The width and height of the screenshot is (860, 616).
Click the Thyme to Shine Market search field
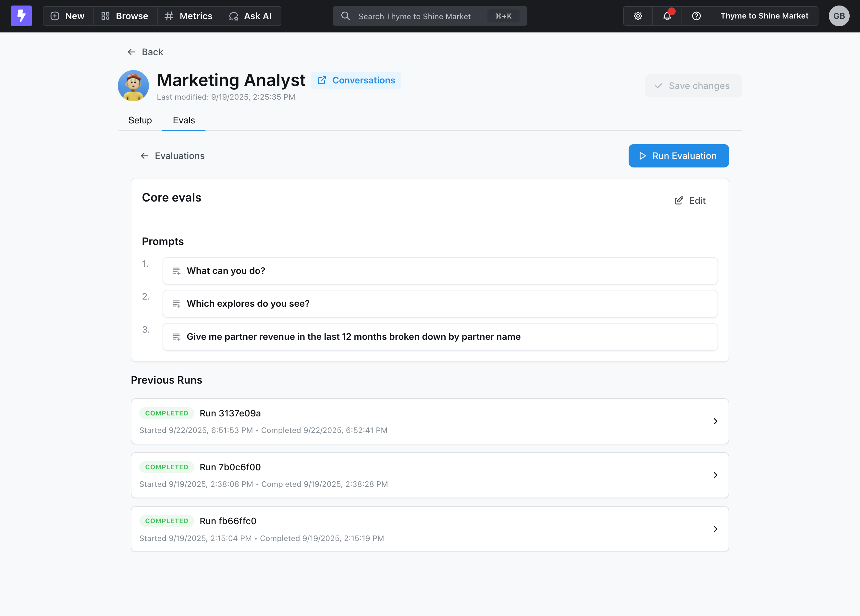[417, 16]
